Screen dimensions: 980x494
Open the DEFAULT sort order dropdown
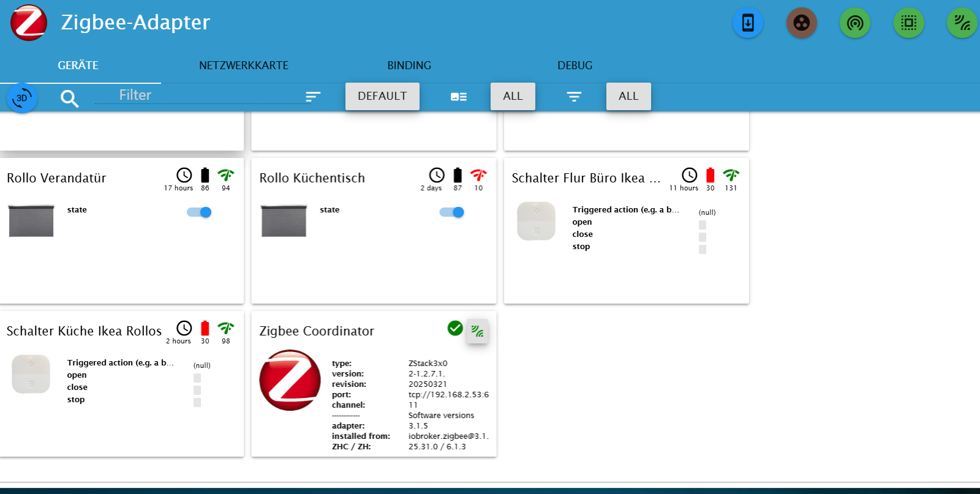[382, 96]
